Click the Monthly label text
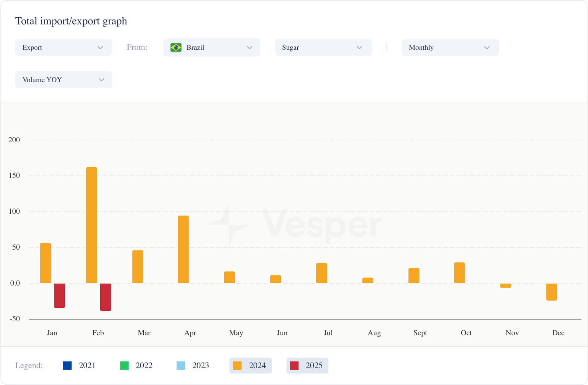 421,48
